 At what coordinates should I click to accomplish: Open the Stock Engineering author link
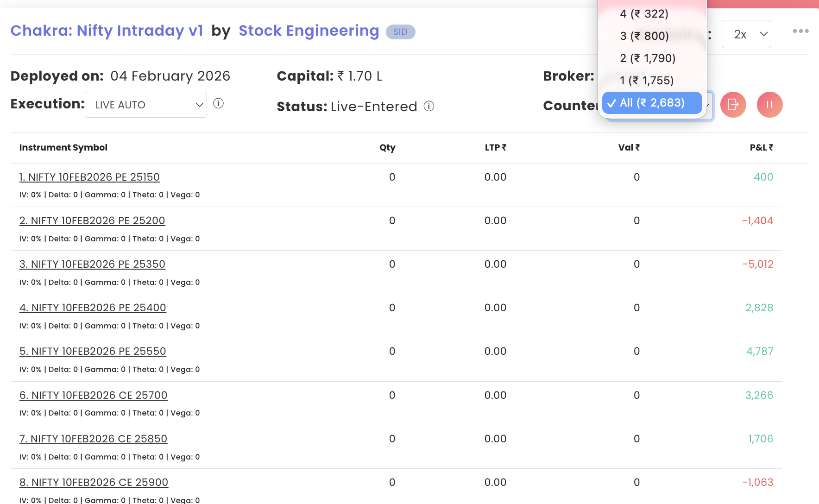click(x=309, y=31)
